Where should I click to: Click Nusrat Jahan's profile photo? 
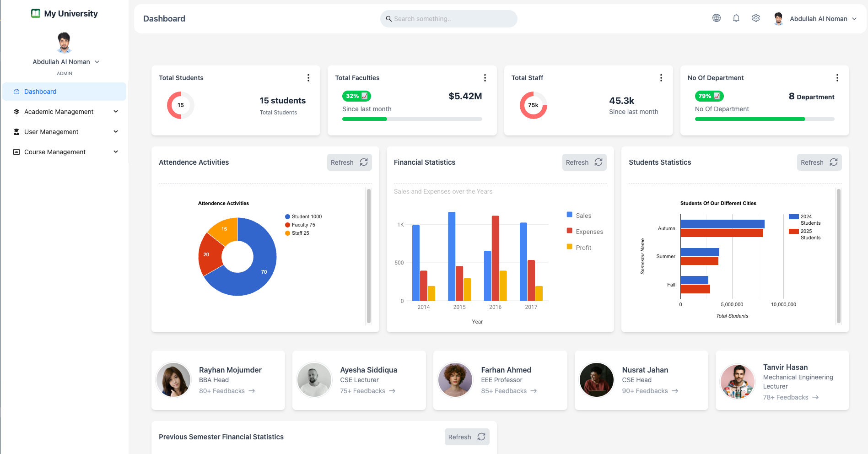tap(597, 380)
